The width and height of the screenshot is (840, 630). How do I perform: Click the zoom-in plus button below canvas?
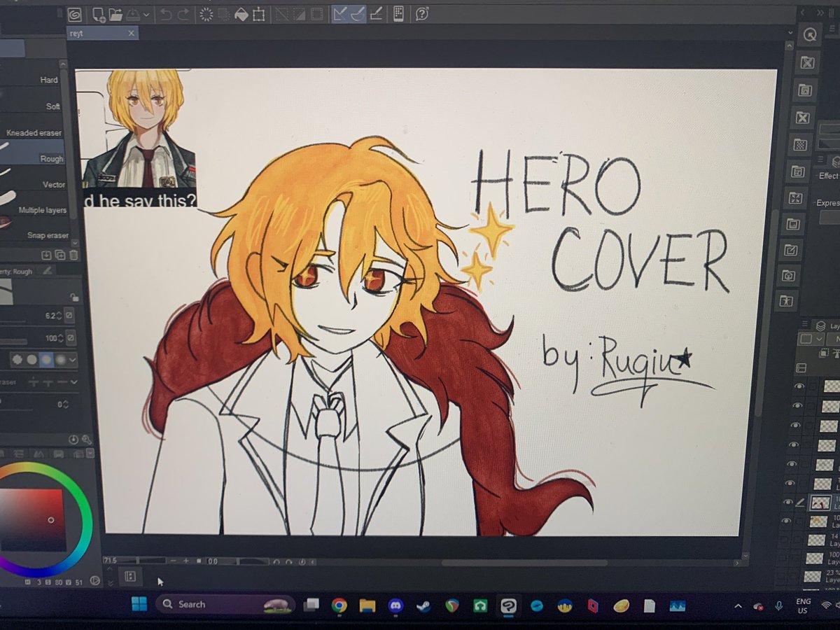(x=186, y=561)
